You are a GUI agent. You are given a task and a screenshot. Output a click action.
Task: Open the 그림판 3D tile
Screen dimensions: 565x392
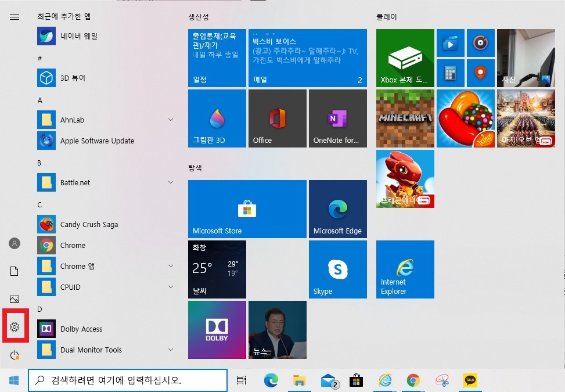pos(217,118)
